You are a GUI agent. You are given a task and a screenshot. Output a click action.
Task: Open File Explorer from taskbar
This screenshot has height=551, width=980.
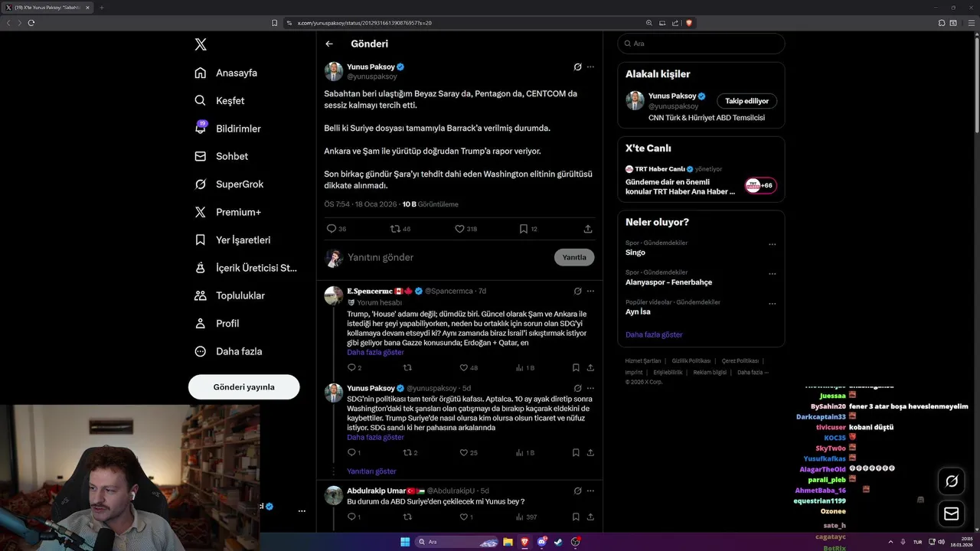tap(507, 542)
